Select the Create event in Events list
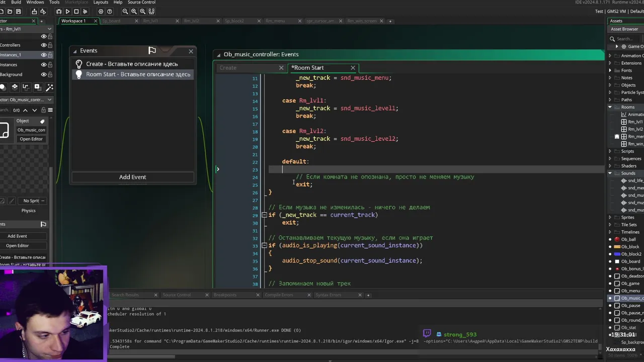Screen dimensions: 644x362 [x=132, y=64]
